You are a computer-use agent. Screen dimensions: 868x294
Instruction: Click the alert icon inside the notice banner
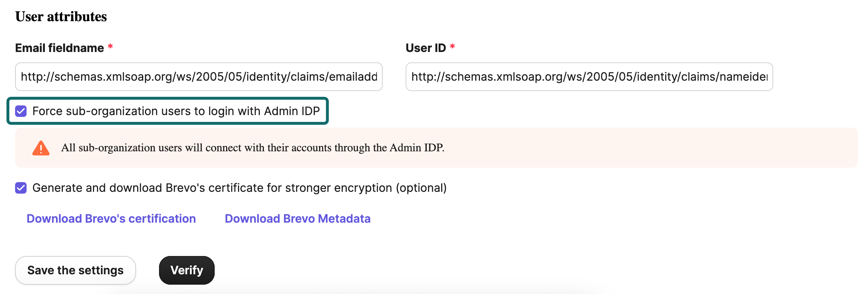41,147
